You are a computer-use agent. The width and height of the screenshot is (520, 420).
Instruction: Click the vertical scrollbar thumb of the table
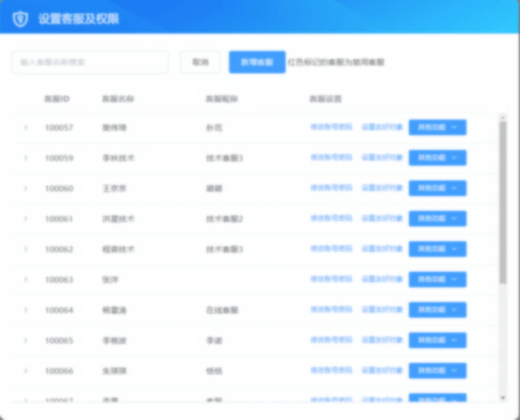tap(503, 202)
